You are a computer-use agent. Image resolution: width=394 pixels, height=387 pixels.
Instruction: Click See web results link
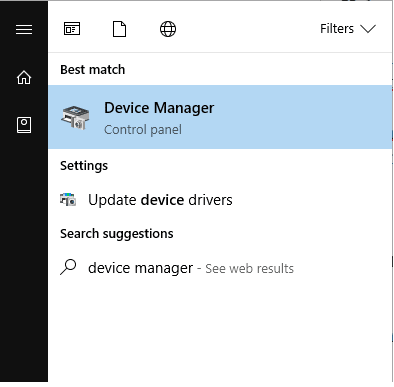click(249, 268)
